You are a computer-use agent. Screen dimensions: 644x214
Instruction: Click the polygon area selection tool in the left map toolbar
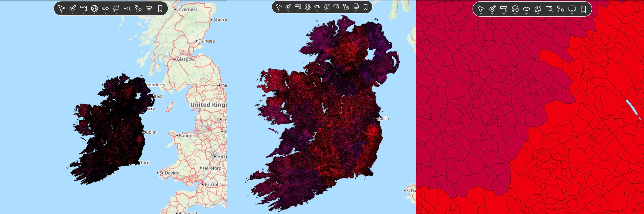click(x=116, y=9)
